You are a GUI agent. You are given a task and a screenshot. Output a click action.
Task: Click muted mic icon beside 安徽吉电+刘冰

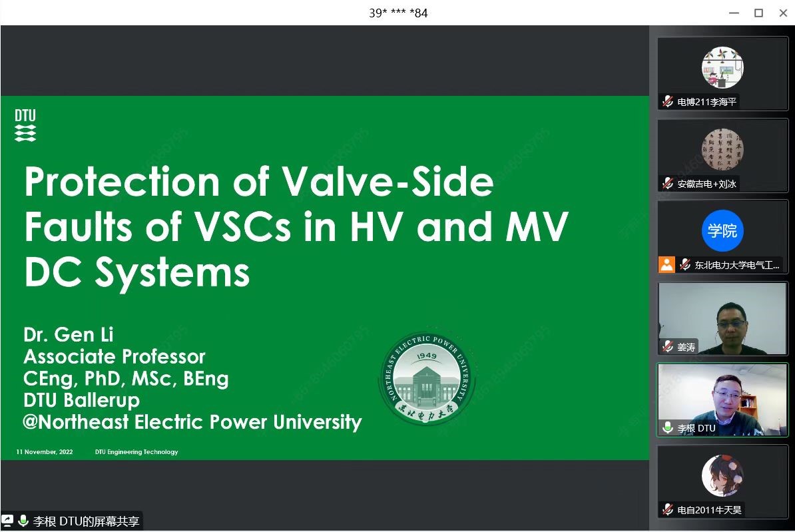coord(667,184)
